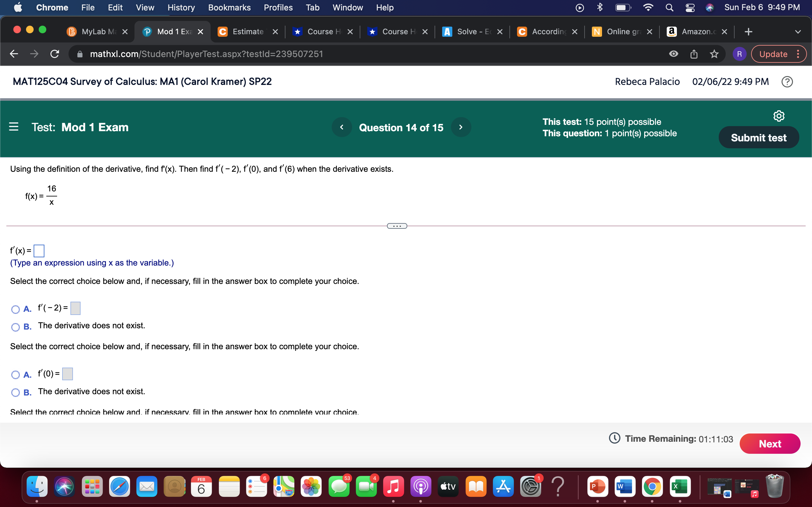
Task: Click the Submit test button
Action: point(759,137)
